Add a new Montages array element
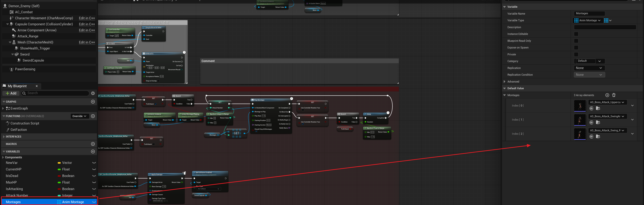644x205 pixels. coord(607,95)
